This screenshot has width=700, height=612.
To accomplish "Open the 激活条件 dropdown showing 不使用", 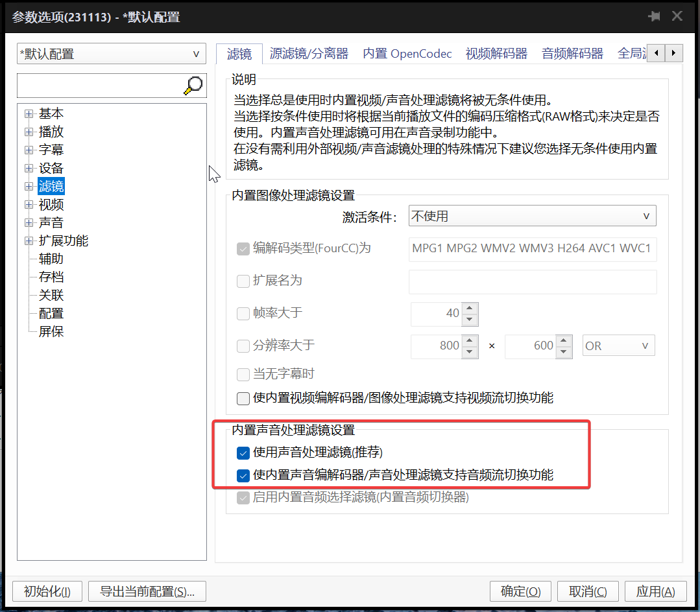I will click(x=532, y=217).
